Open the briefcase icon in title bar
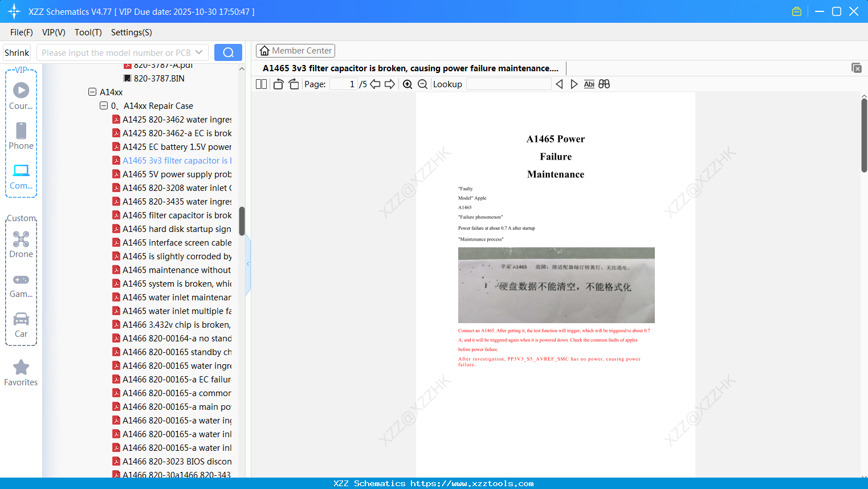868x489 pixels. [x=797, y=11]
